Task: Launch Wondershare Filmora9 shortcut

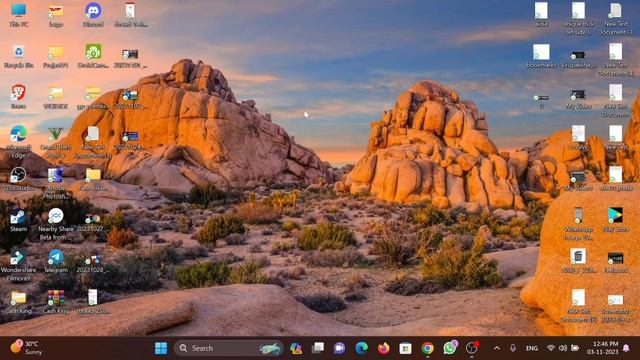Action: click(18, 265)
